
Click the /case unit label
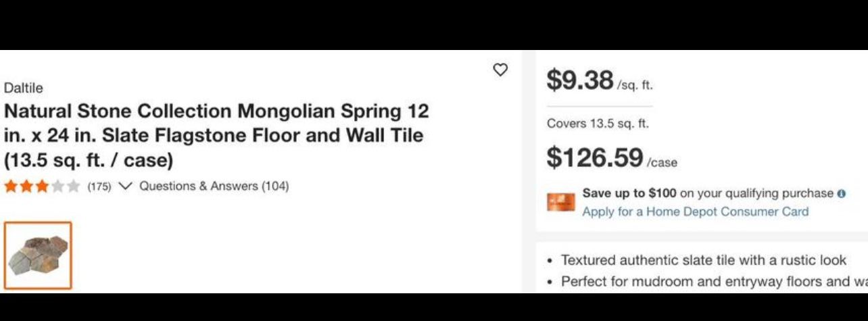[662, 163]
